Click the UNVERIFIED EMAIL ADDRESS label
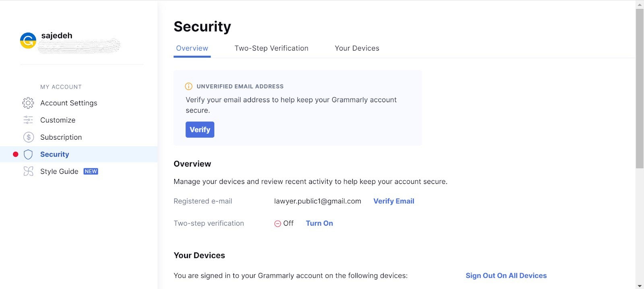Image resolution: width=644 pixels, height=289 pixels. pos(240,87)
